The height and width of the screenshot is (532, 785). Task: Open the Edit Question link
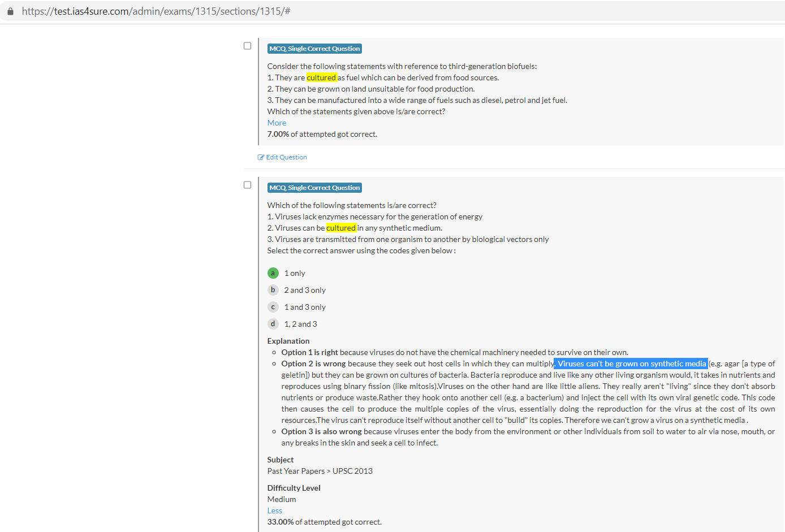[x=286, y=157]
